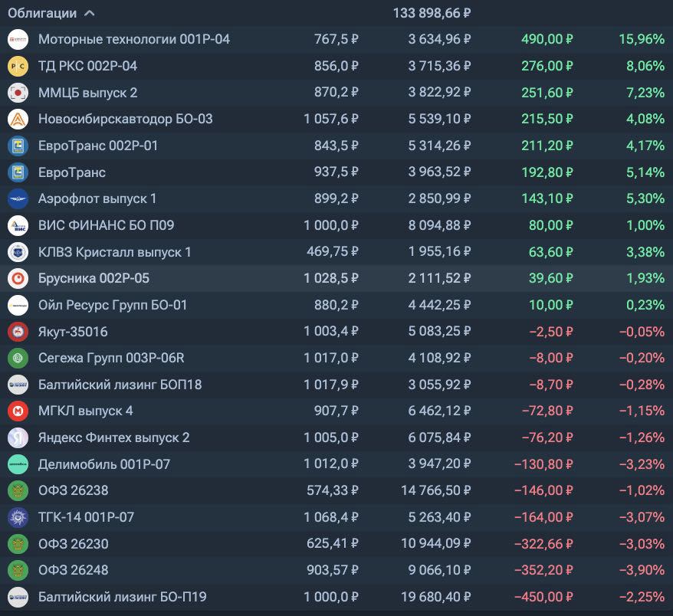Select the ОФЗ 26238 bond name
673x616 pixels.
(x=73, y=491)
